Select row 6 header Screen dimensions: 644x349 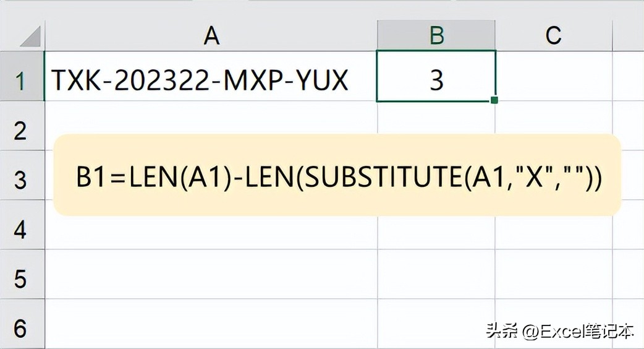(x=21, y=327)
